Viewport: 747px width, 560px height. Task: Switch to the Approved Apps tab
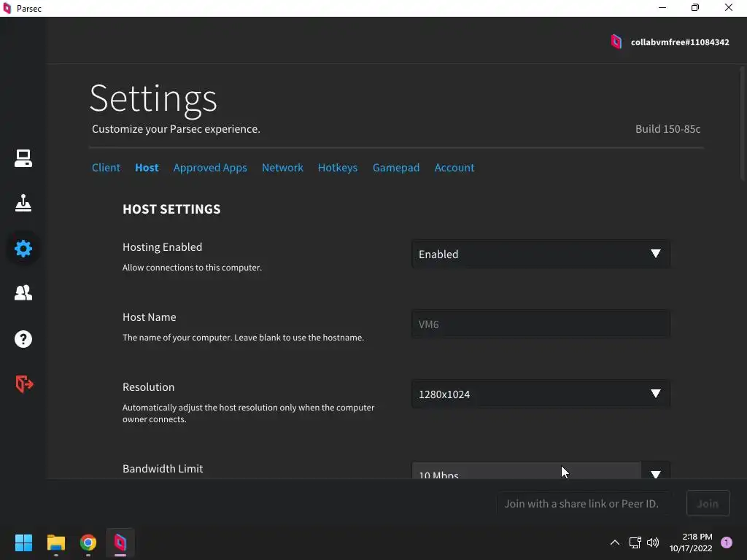tap(210, 168)
